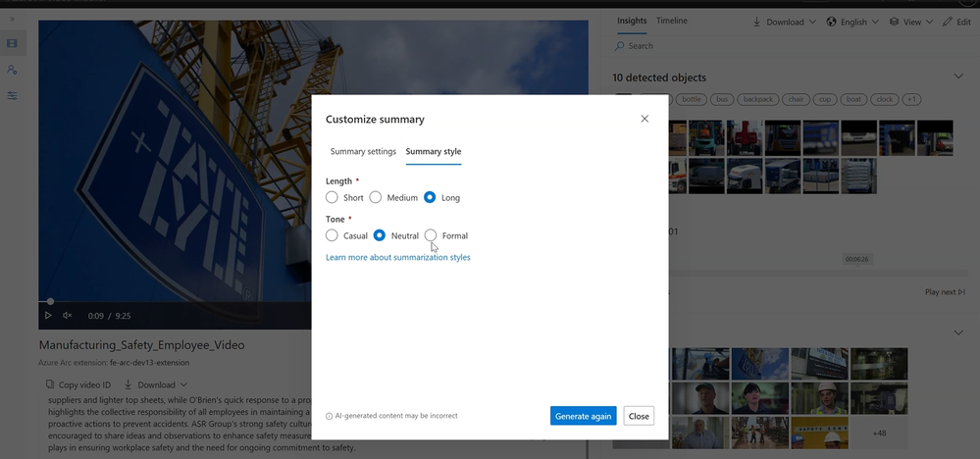Switch to the Summary settings tab
The image size is (980, 459).
[363, 152]
